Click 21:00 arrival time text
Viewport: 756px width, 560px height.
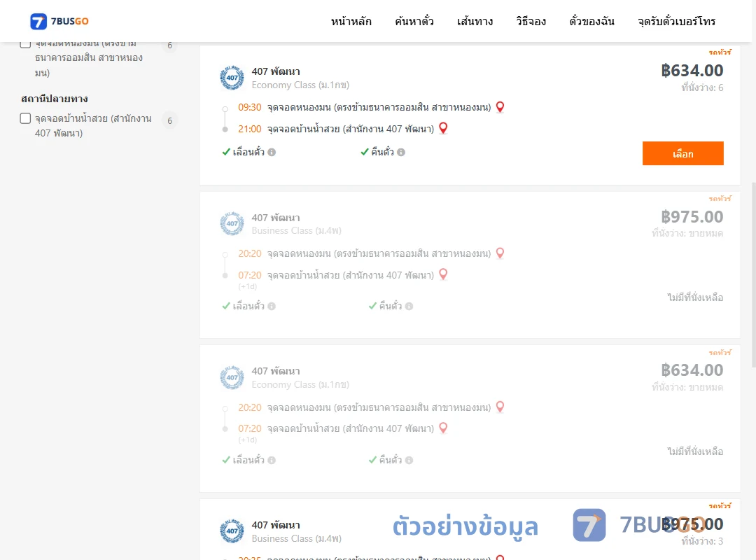point(249,129)
